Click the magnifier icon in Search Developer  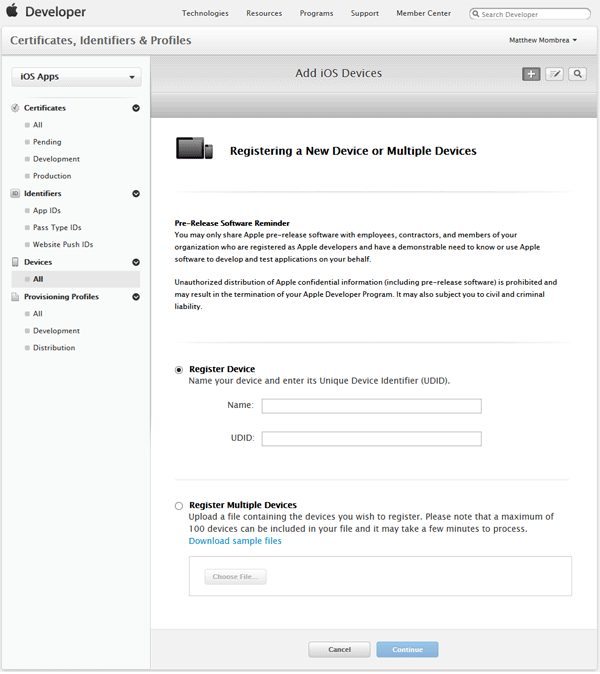click(x=476, y=14)
